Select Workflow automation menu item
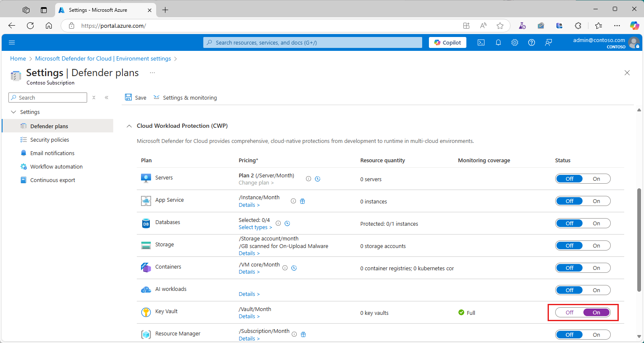Viewport: 644px width, 343px height. [56, 166]
